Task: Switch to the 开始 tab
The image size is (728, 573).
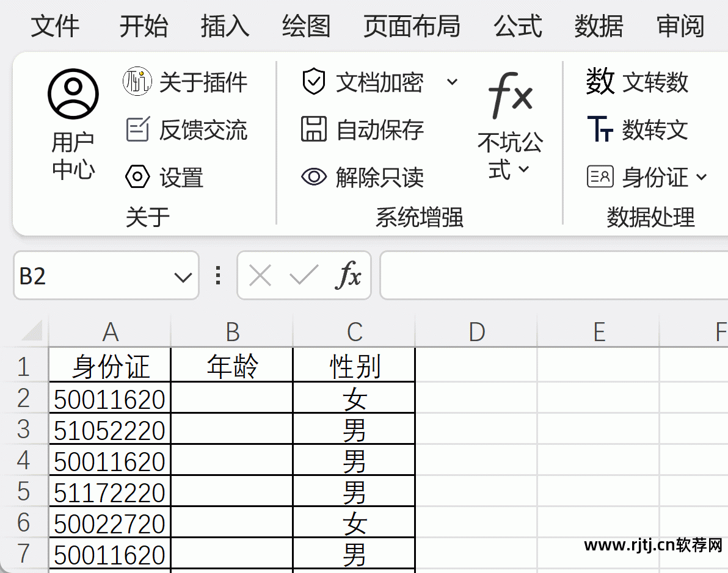Action: pyautogui.click(x=144, y=26)
